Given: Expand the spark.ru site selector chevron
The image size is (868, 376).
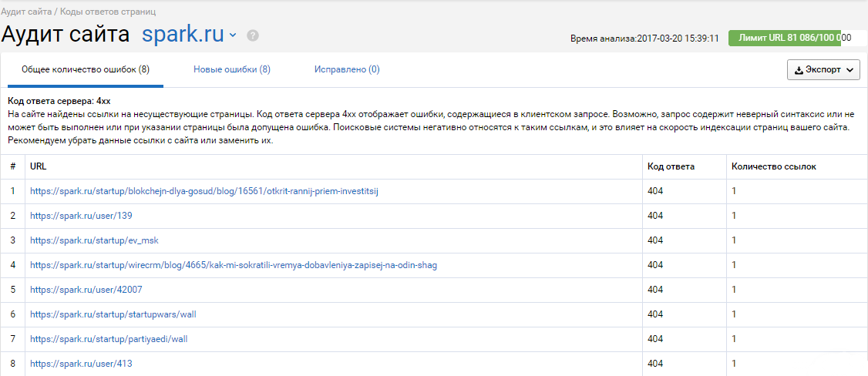Looking at the screenshot, I should (233, 35).
